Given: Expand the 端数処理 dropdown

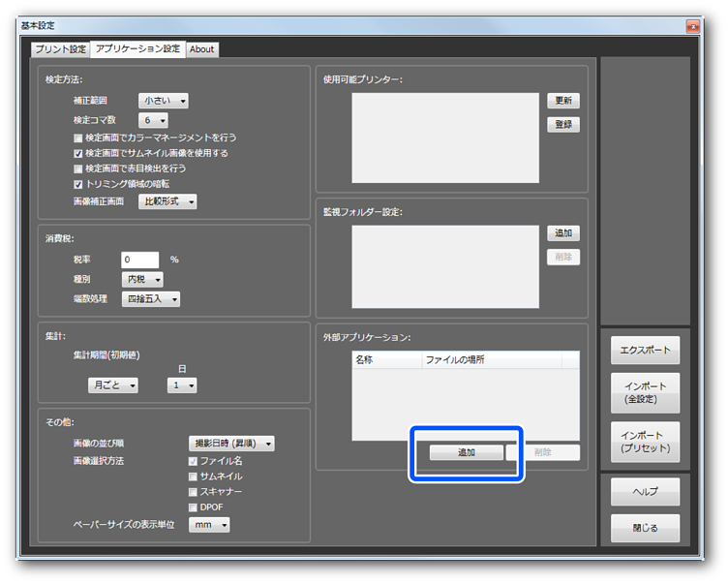Looking at the screenshot, I should (x=150, y=299).
